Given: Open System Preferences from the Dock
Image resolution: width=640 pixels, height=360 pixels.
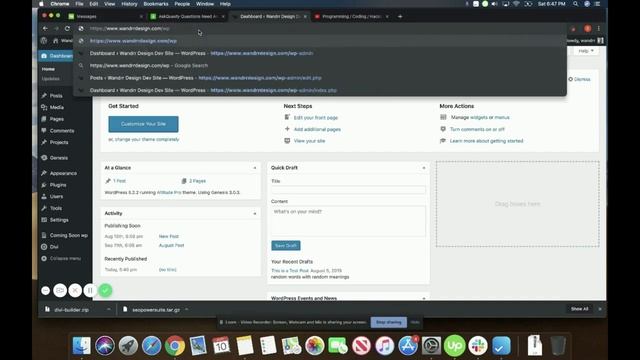Looking at the screenshot, I should click(431, 346).
